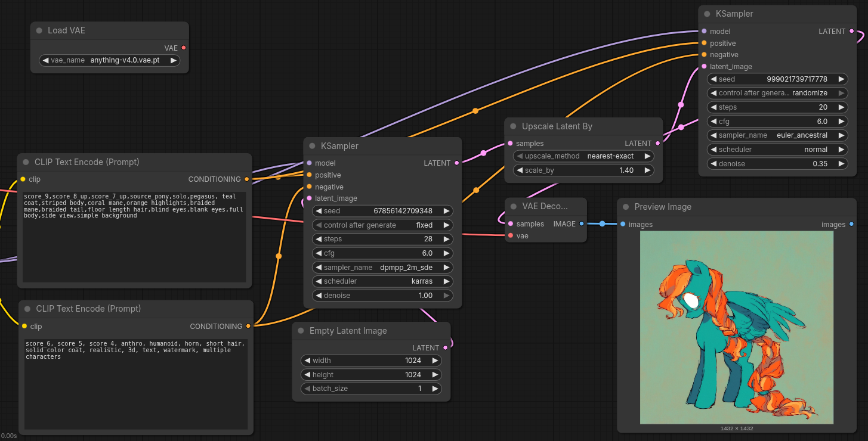Viewport: 868px width, 441px height.
Task: Click the LATENT output port on Upscale Latent By
Action: coord(657,143)
